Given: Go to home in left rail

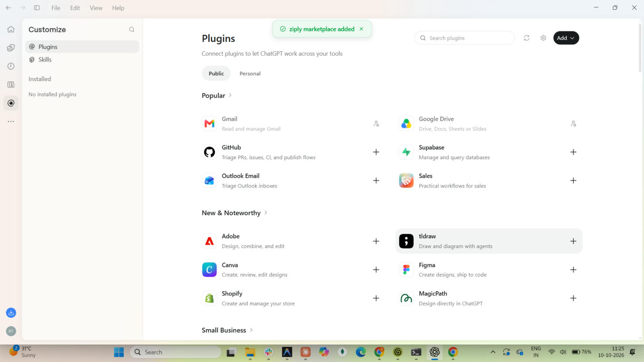Looking at the screenshot, I should (11, 29).
